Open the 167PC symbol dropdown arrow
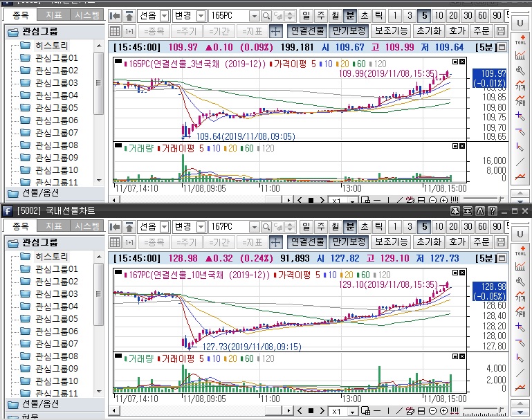532x420 pixels. click(255, 227)
